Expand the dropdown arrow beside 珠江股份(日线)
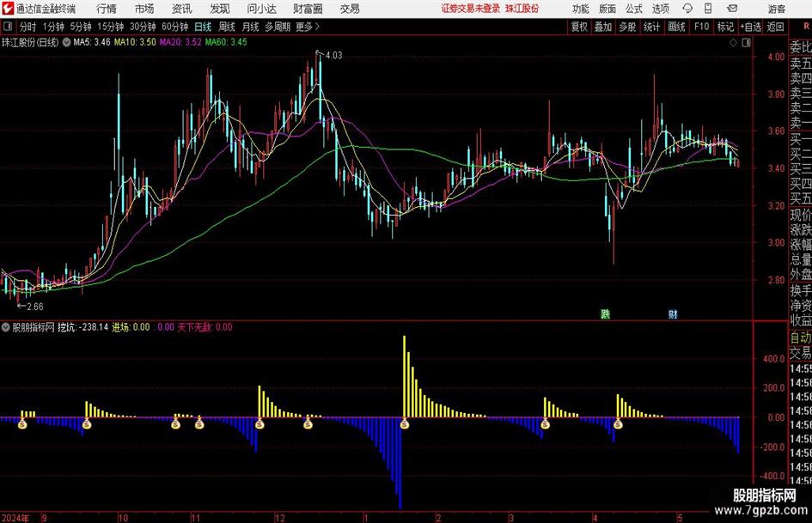This screenshot has width=812, height=523. click(66, 42)
